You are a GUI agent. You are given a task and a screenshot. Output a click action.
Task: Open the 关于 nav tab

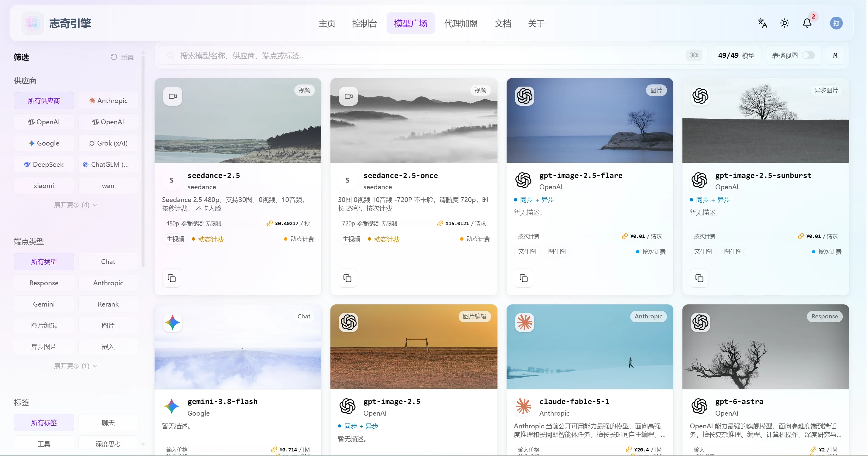[536, 23]
